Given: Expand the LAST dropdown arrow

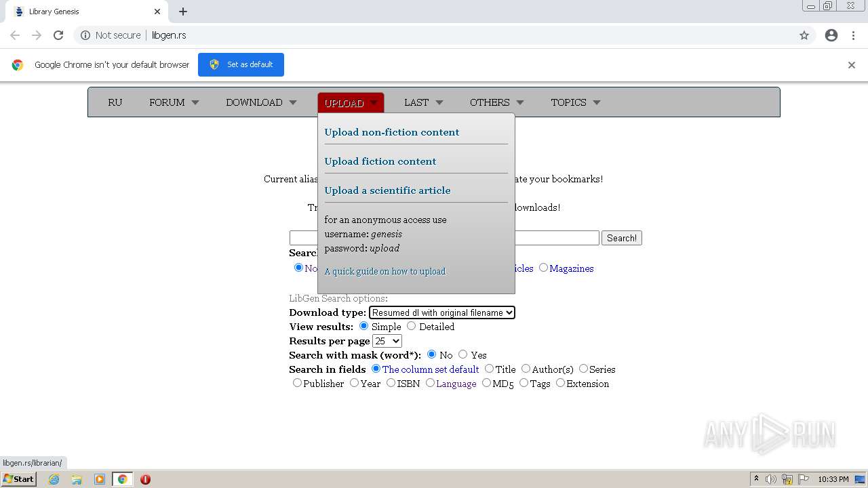Looking at the screenshot, I should click(x=439, y=103).
